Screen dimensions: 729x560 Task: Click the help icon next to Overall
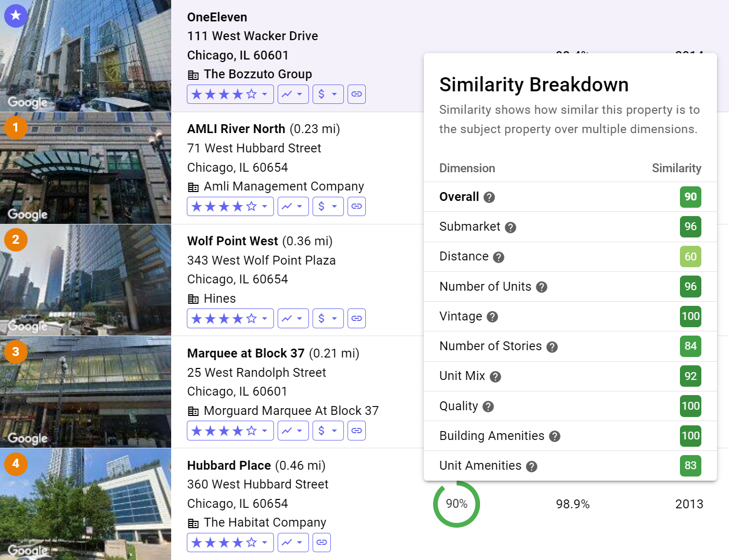click(x=489, y=197)
